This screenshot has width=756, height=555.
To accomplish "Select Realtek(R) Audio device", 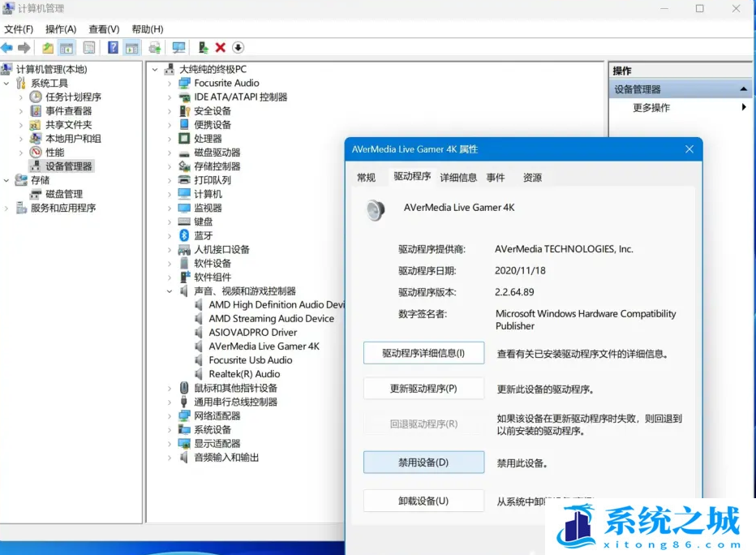I will click(x=244, y=374).
